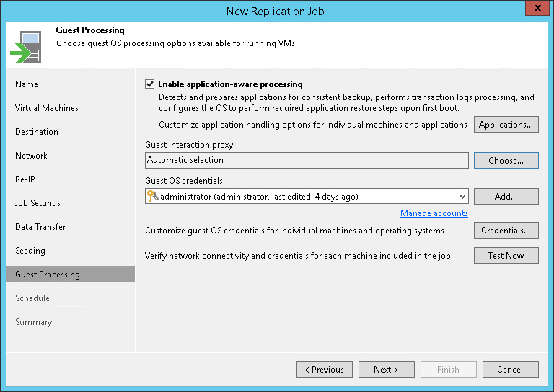554x392 pixels.
Task: Select the Network step in sidebar
Action: (31, 156)
